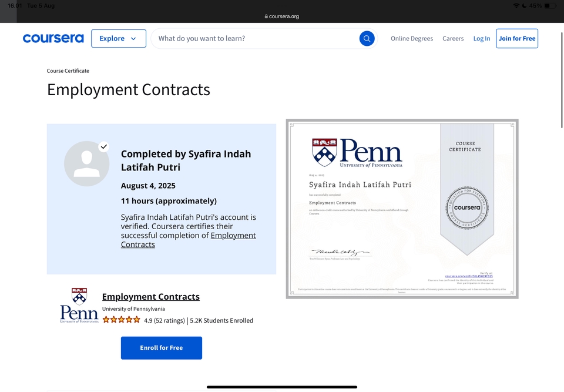Click the Coursera logo in header
This screenshot has width=564, height=392.
(x=53, y=39)
